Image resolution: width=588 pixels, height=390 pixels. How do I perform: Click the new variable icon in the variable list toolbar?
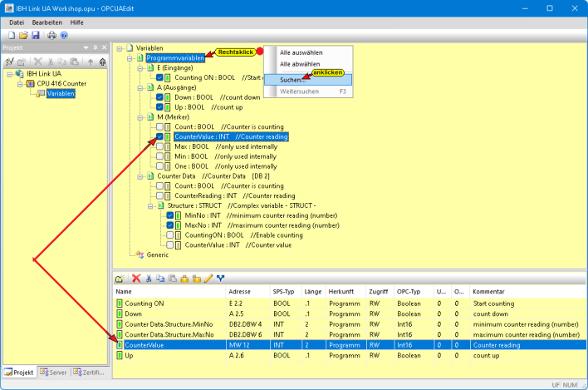click(120, 279)
